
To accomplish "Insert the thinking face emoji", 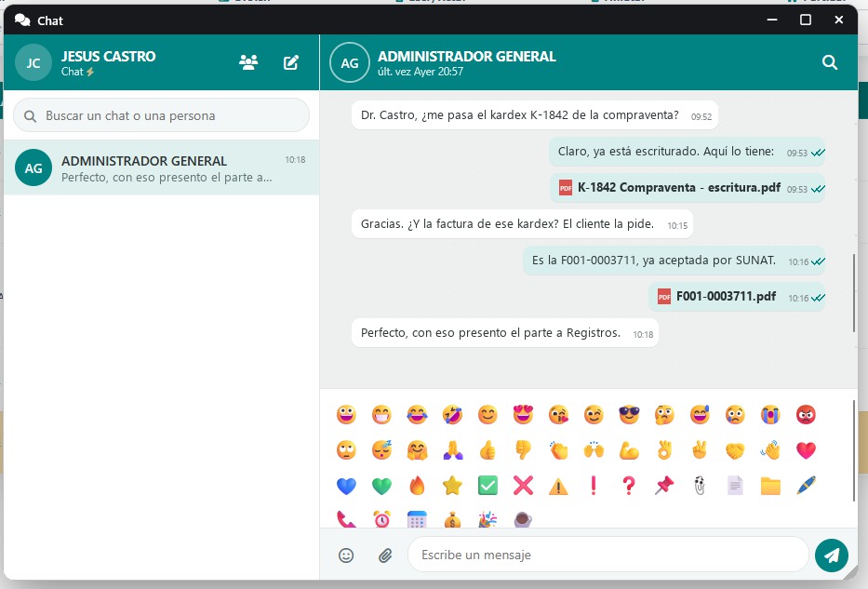I will (664, 415).
